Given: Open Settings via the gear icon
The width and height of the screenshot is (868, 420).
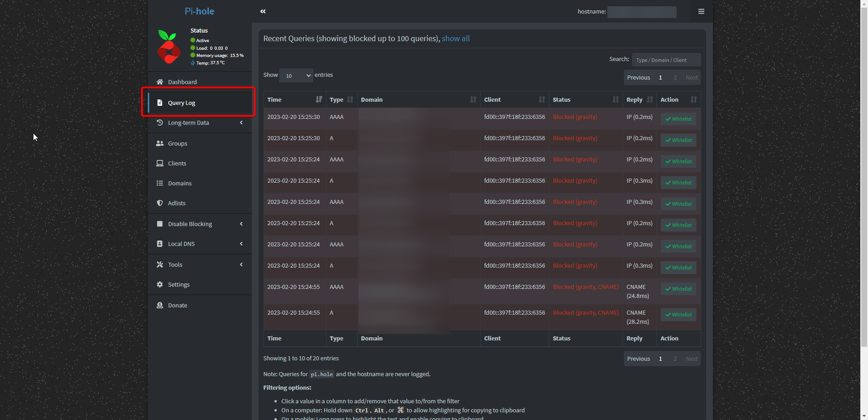Looking at the screenshot, I should (159, 284).
